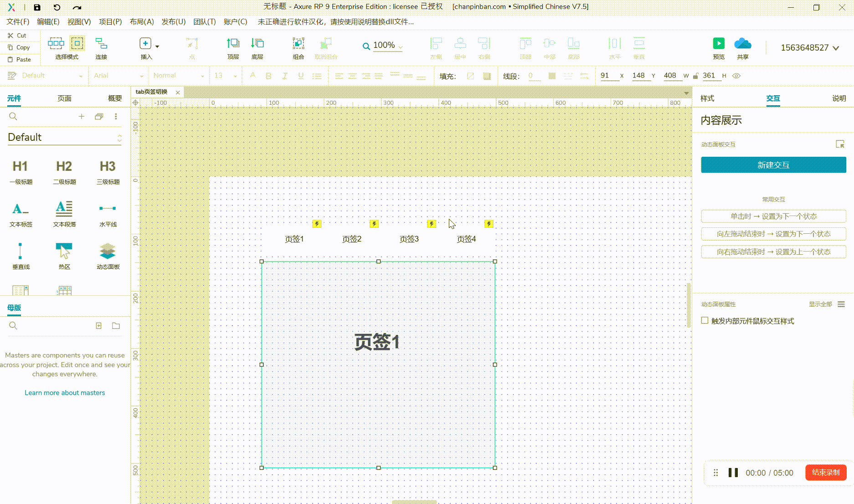Screen dimensions: 854x504
Task: Pick the 水平线 horizontal line widget
Action: (x=108, y=214)
